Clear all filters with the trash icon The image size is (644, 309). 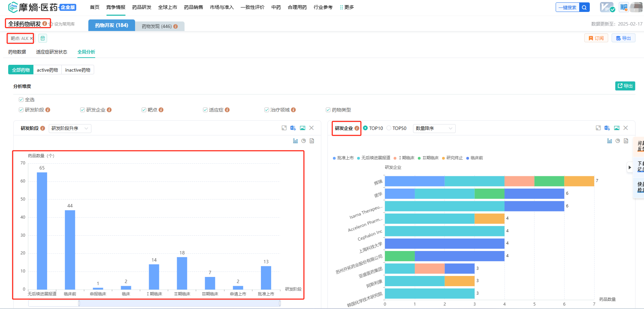[43, 38]
